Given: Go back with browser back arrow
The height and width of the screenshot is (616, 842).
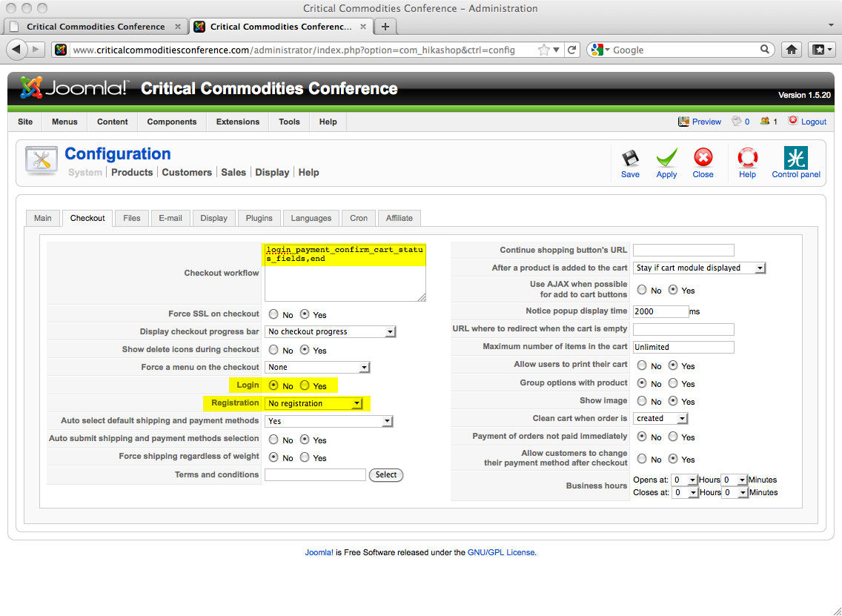Looking at the screenshot, I should click(16, 50).
